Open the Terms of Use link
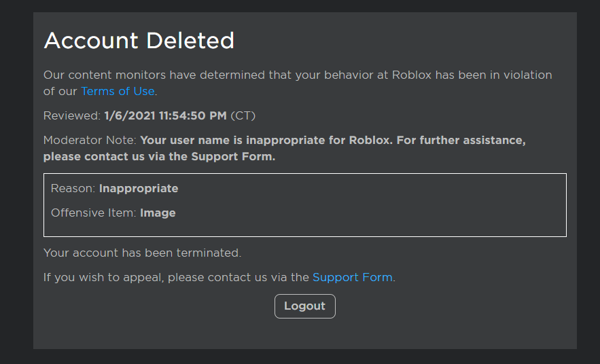 [118, 91]
